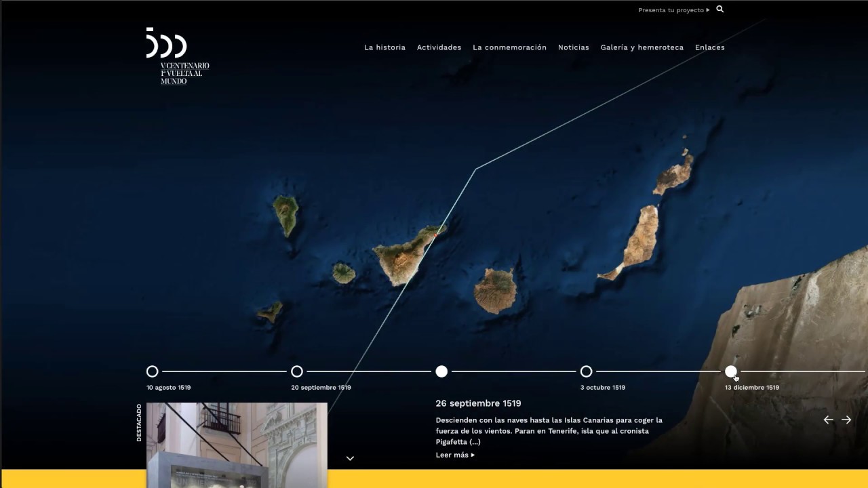
Task: Select the 10 agosto 1519 timeline marker
Action: click(152, 371)
